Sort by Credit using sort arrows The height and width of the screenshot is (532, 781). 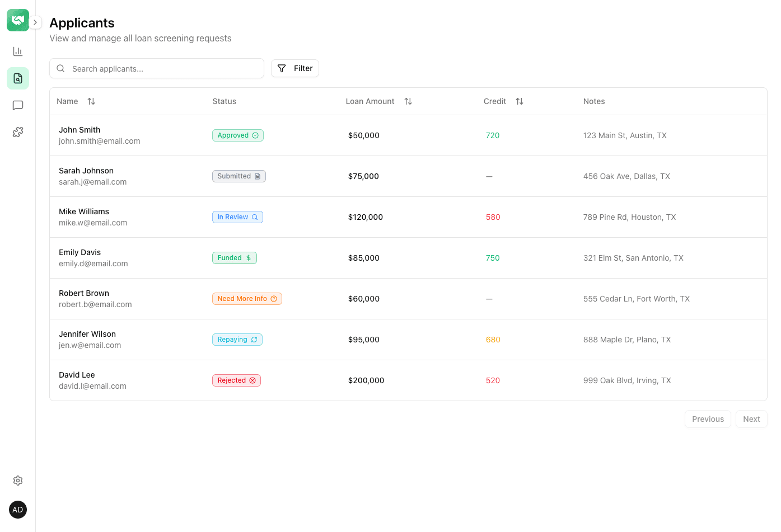[x=520, y=101]
